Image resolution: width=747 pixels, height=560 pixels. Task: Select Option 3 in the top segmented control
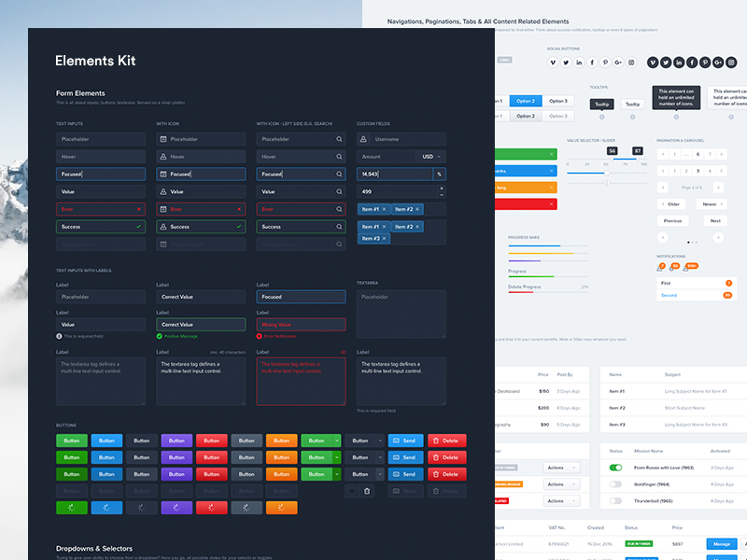tap(558, 101)
